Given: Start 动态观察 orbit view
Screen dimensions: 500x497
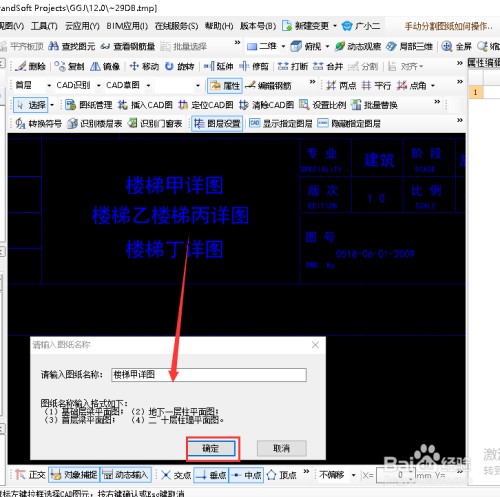Looking at the screenshot, I should click(358, 46).
